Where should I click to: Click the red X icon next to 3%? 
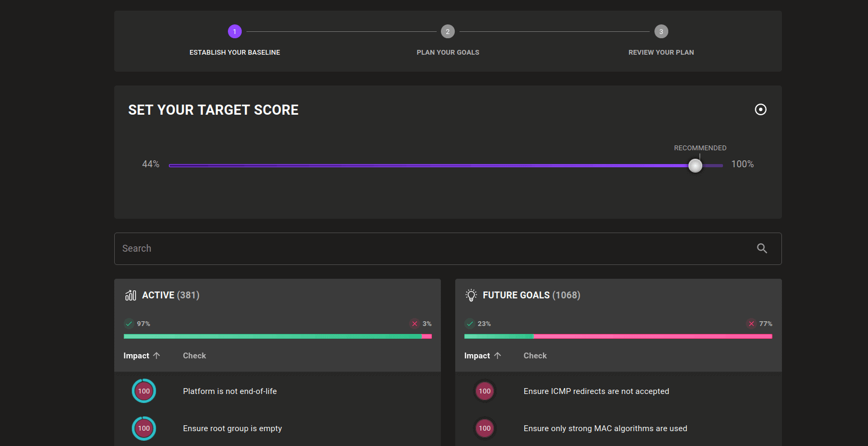point(415,324)
